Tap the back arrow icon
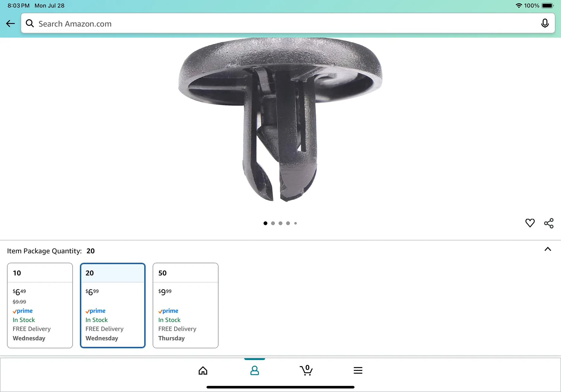 11,24
